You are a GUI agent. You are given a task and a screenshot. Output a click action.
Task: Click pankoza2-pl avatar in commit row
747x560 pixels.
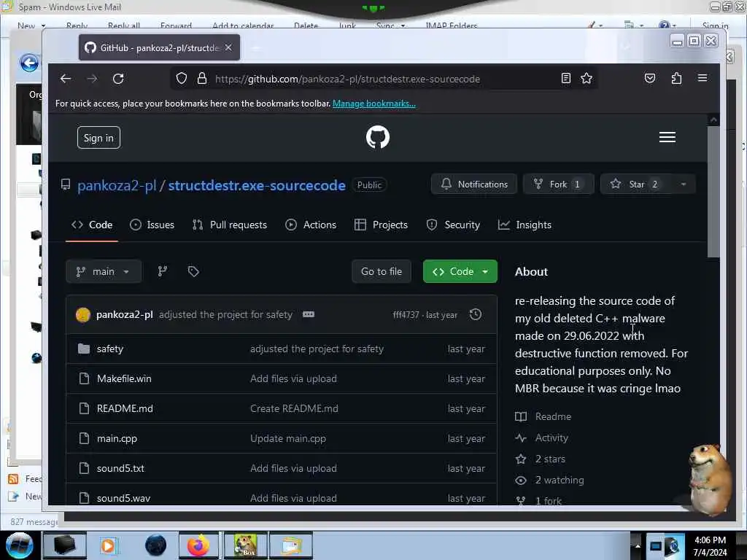(x=83, y=315)
